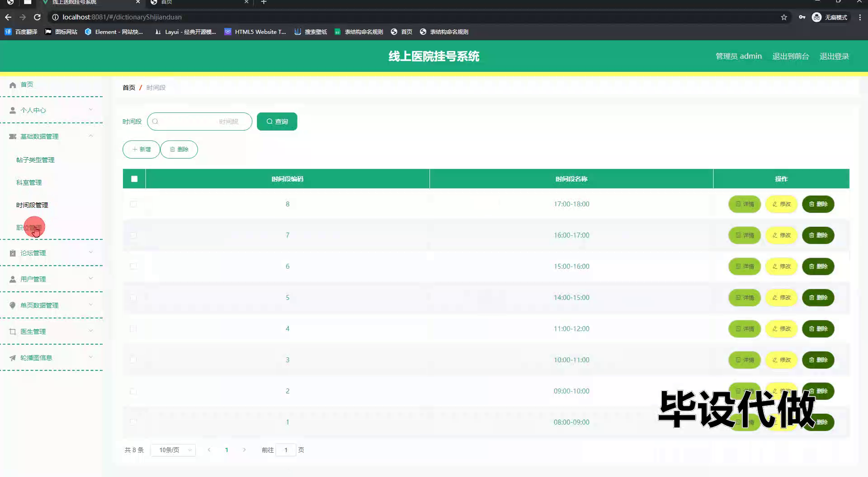This screenshot has width=868, height=477.
Task: Check the row 4 checkbox
Action: [133, 329]
